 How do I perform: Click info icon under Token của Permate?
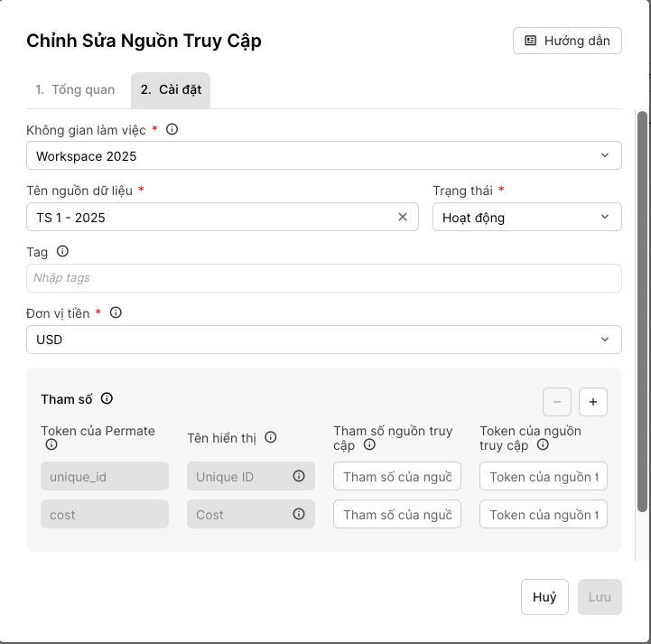click(x=51, y=444)
